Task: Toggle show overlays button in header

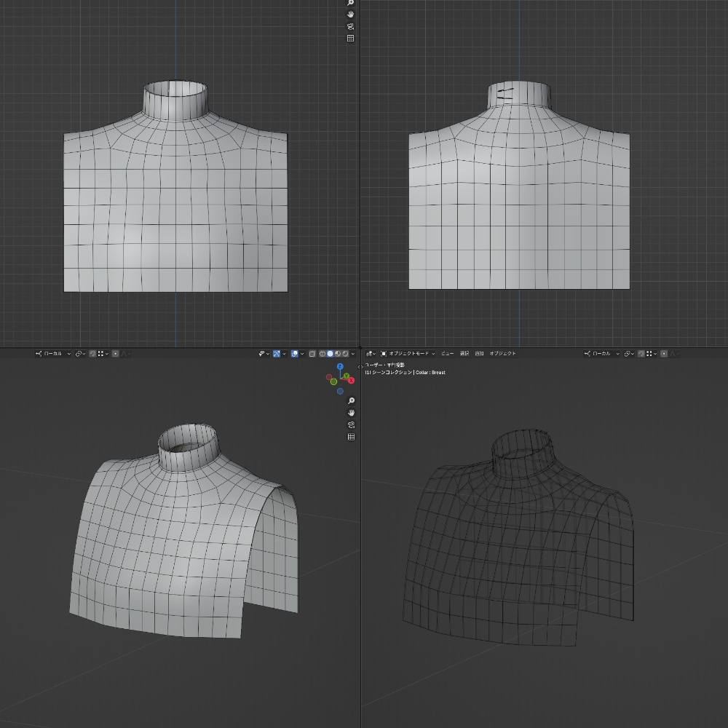Action: (294, 353)
